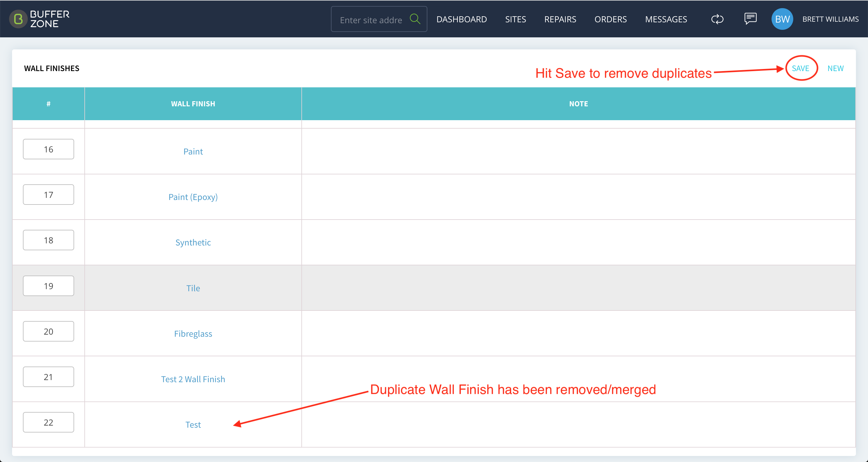The width and height of the screenshot is (868, 462).
Task: Click the WALL FINISHES panel title
Action: tap(52, 68)
